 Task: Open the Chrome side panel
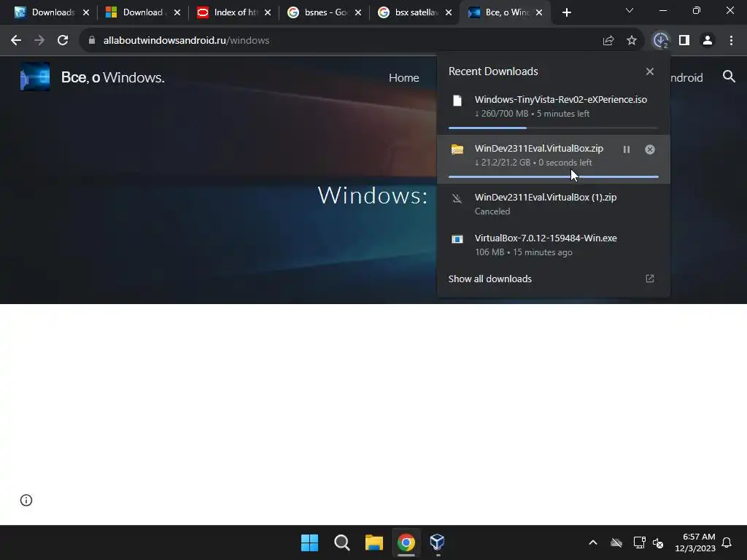[x=684, y=41]
